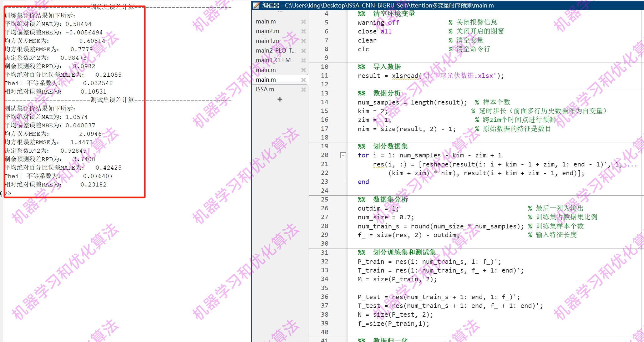
Task: Place cursor on xlsread in line 11
Action: point(405,76)
